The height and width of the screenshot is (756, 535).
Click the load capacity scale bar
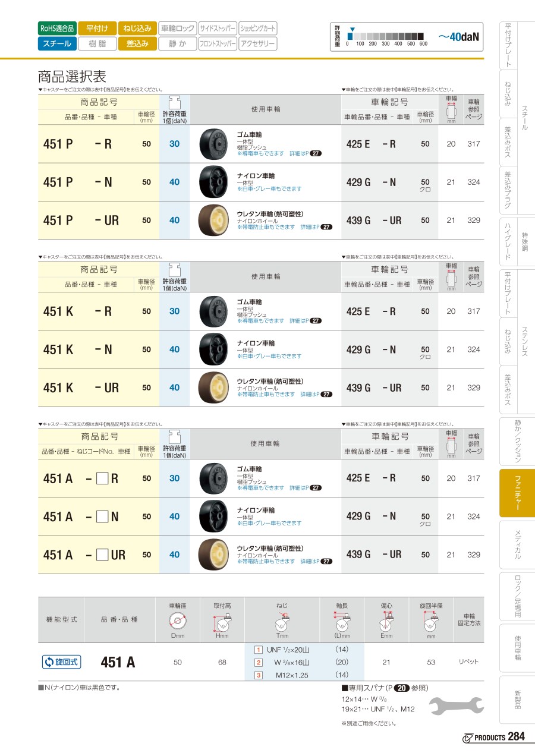(x=385, y=36)
